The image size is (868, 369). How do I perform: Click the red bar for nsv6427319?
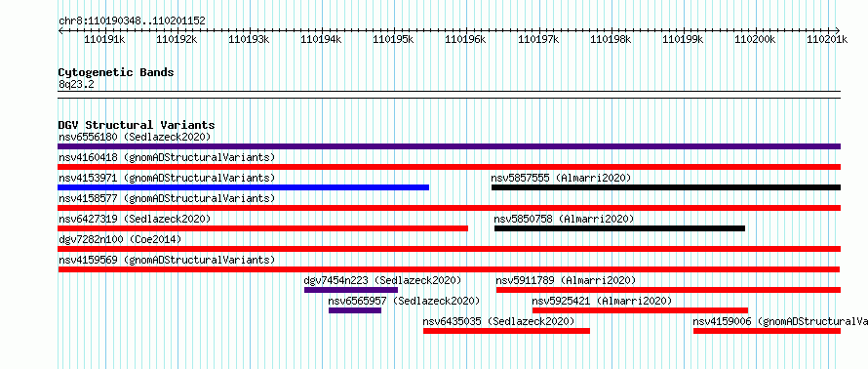[263, 228]
